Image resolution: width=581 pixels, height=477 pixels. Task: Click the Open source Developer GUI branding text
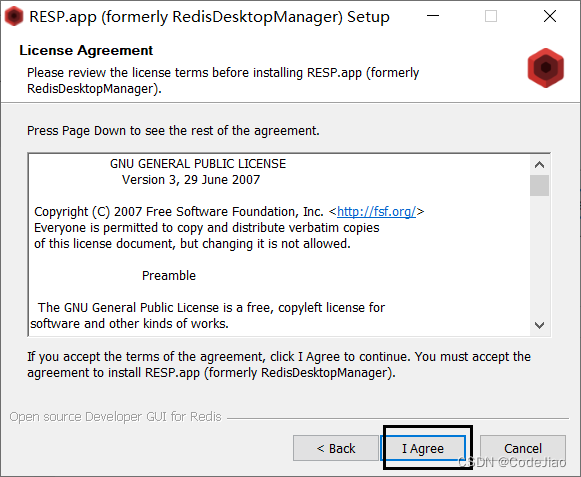[116, 417]
